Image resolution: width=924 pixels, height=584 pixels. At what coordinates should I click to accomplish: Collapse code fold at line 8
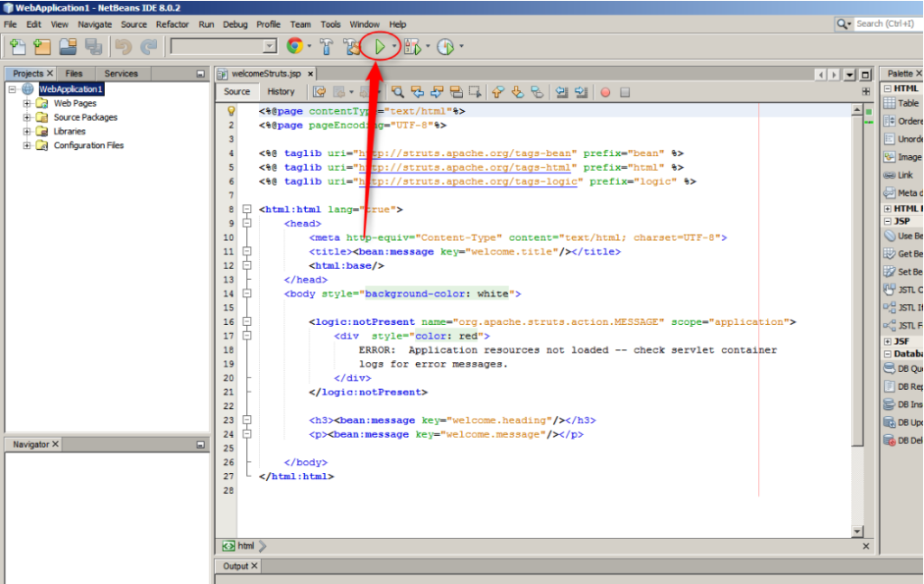(x=247, y=209)
